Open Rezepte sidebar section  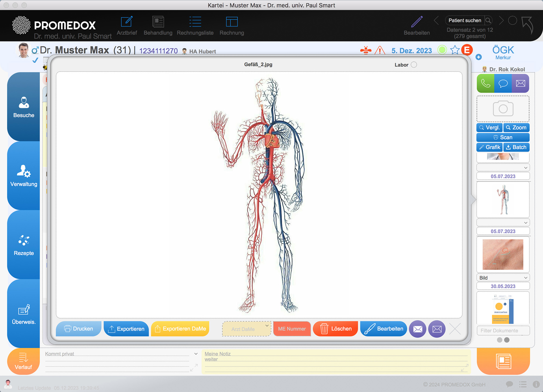point(24,245)
